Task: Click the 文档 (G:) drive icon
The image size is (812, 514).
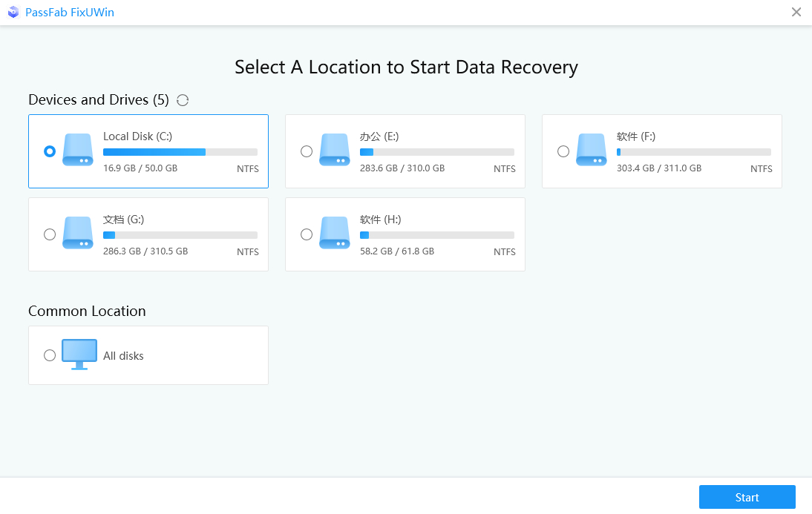Action: 78,233
